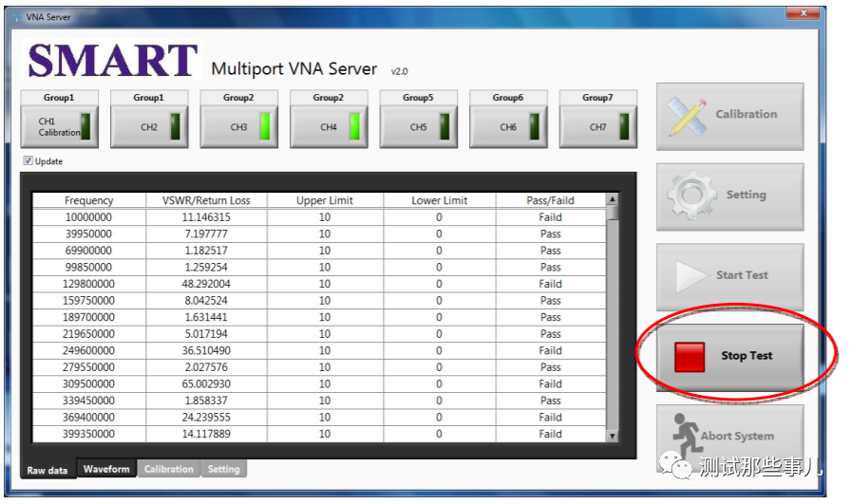Screen dimensions: 851x504
Task: Select the value cell 48.292004
Action: 206,284
